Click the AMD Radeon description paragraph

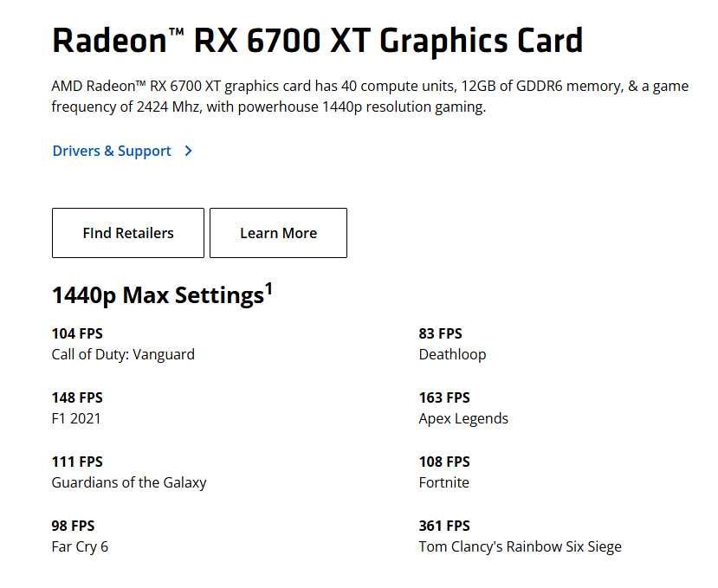pos(370,97)
